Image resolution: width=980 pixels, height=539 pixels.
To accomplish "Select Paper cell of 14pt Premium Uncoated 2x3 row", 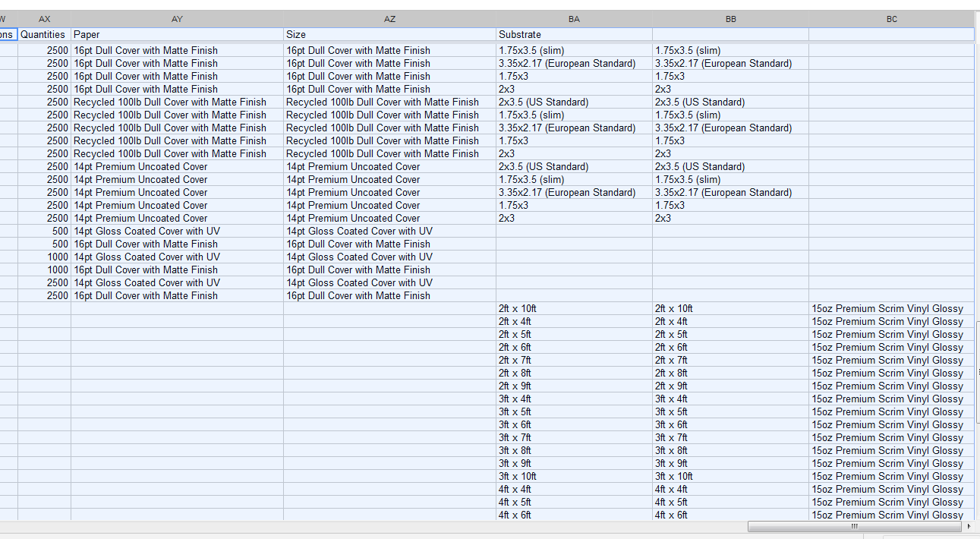I will pos(177,218).
